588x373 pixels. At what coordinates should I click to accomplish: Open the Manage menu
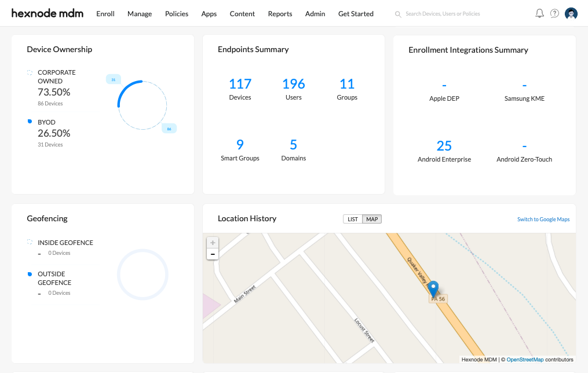[x=140, y=14]
